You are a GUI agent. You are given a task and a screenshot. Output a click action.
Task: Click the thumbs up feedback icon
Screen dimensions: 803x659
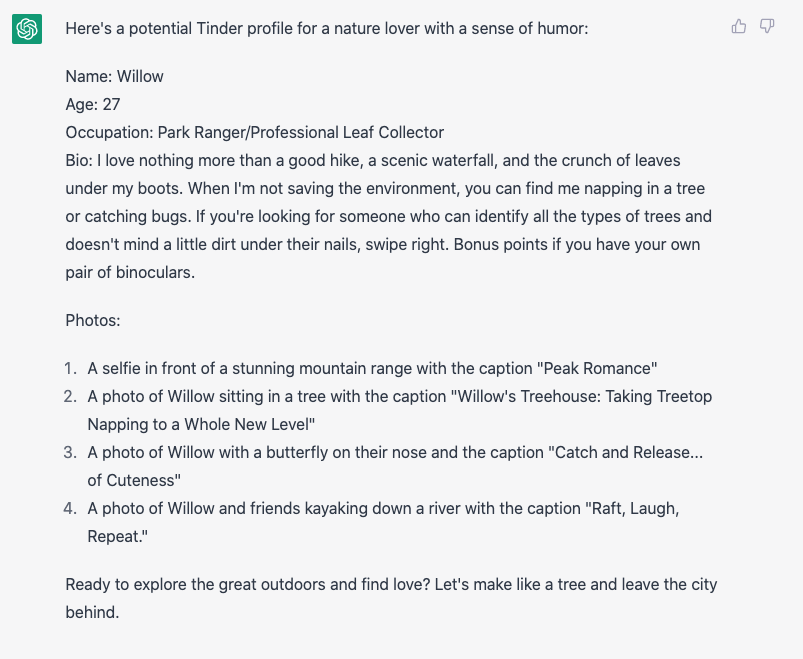(738, 26)
